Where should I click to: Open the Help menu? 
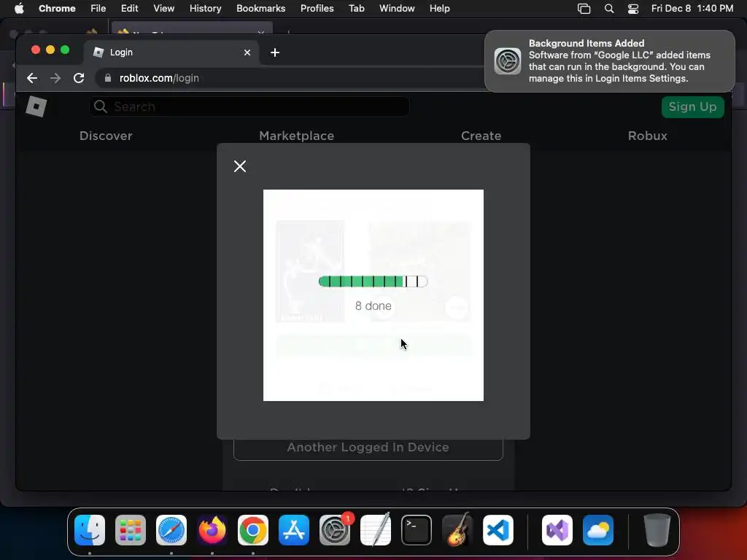[x=439, y=8]
